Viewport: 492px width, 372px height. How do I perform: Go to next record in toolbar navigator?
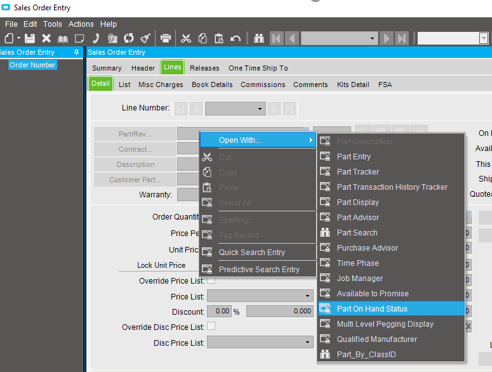(x=386, y=38)
